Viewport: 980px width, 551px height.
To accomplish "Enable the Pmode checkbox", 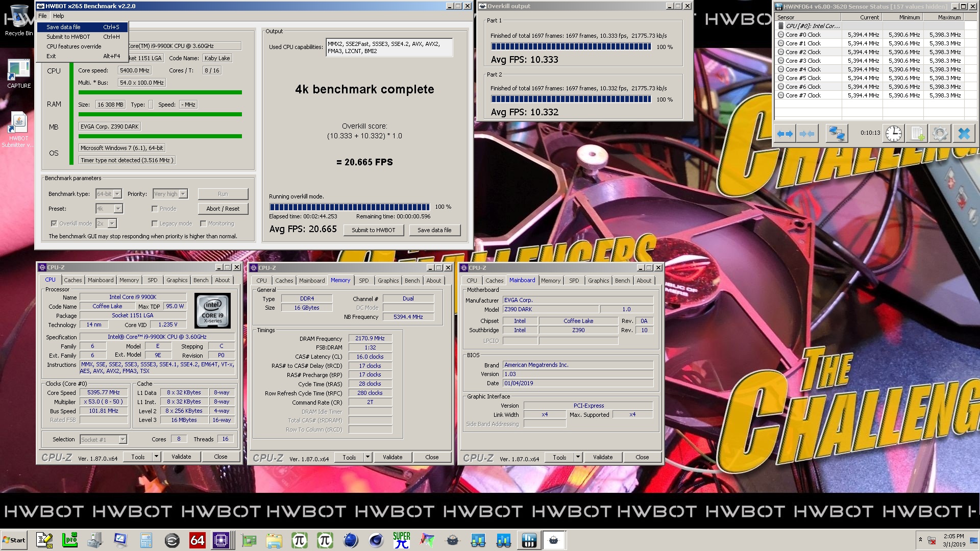I will [x=155, y=209].
